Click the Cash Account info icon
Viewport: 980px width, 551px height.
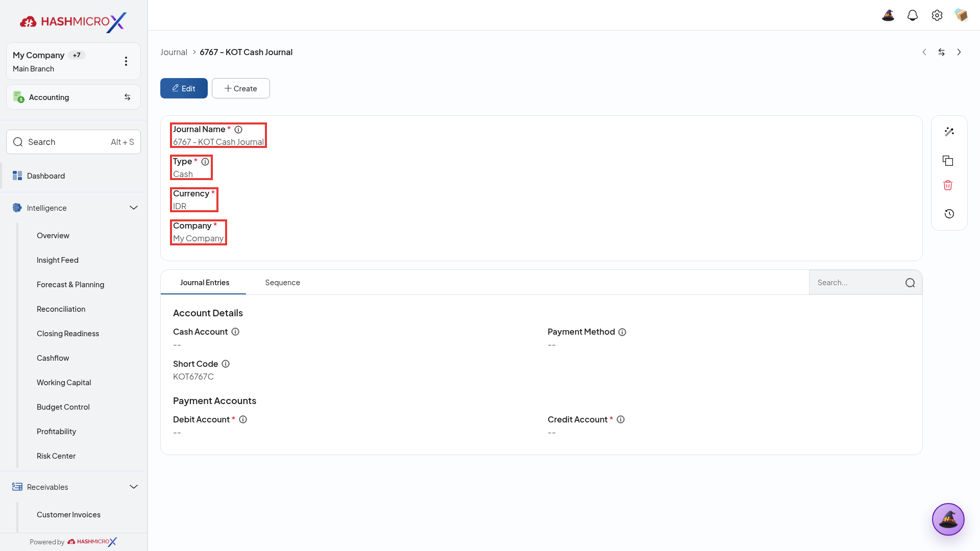tap(235, 332)
